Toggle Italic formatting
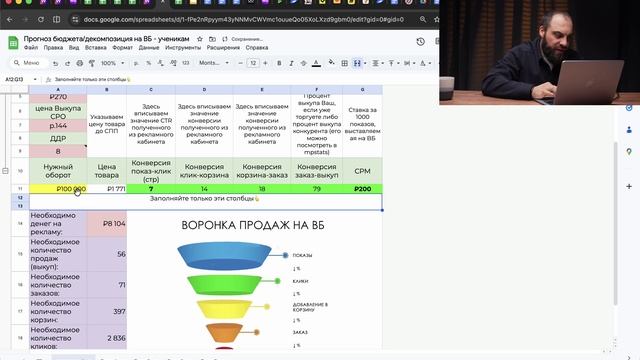 click(291, 63)
